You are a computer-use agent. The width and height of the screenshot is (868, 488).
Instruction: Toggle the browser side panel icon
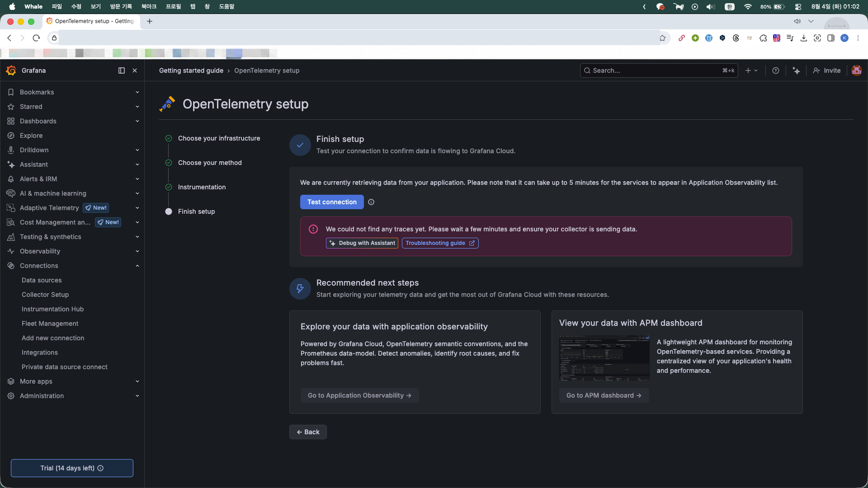pyautogui.click(x=831, y=38)
